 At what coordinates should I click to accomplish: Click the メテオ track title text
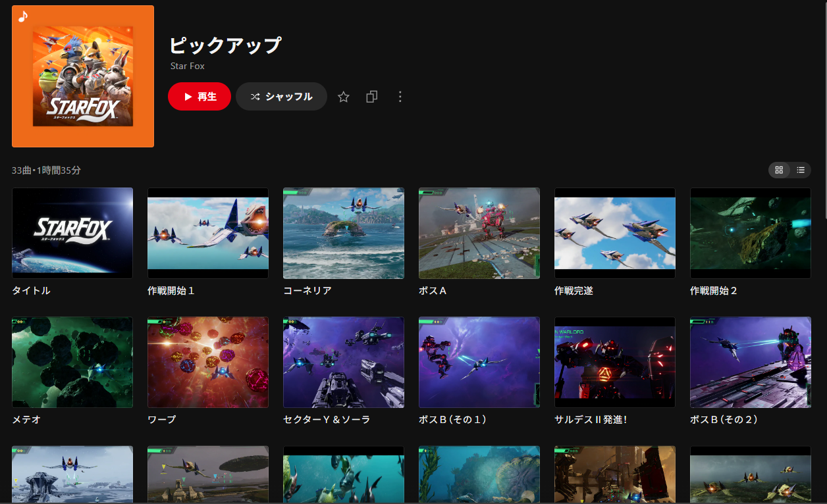point(26,419)
